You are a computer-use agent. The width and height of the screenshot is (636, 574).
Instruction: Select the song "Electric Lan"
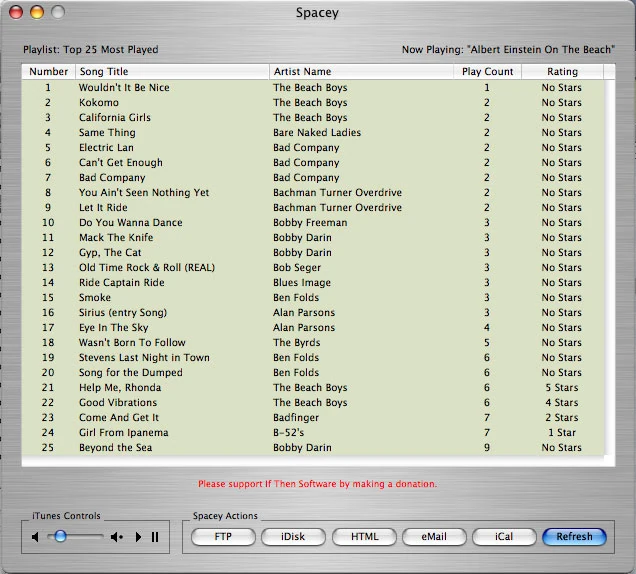(106, 148)
